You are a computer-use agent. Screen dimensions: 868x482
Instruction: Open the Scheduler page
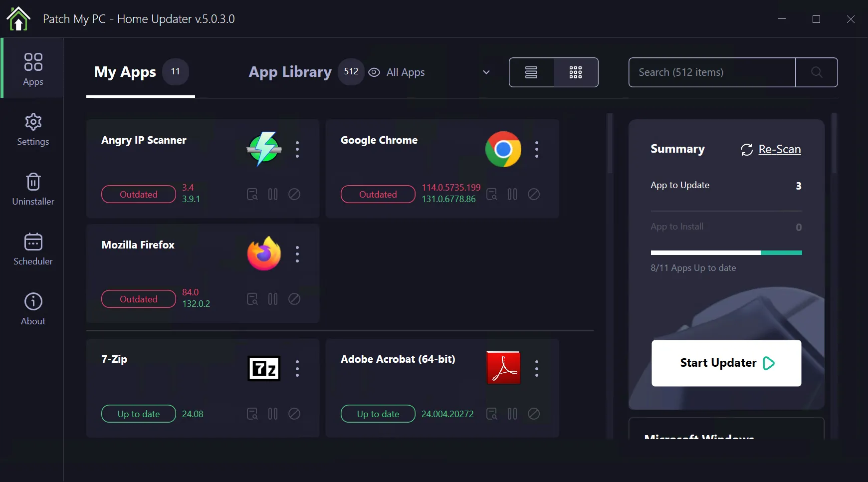33,249
